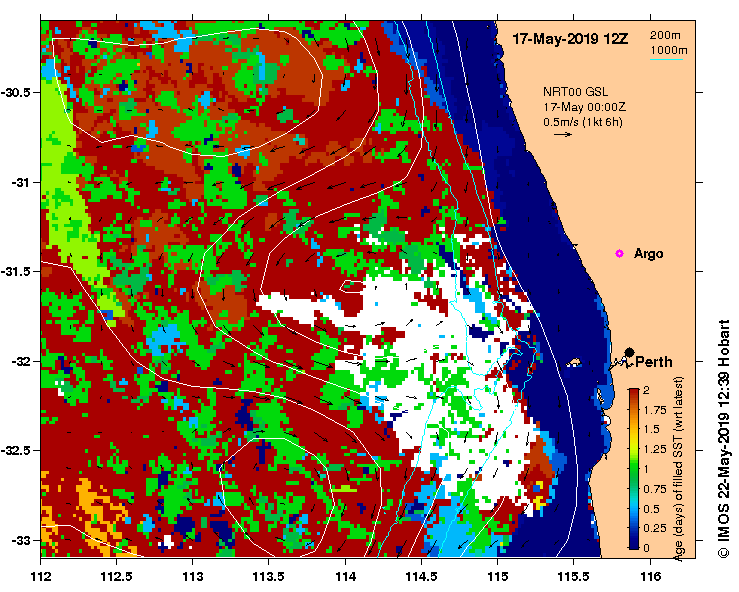
Task: Click the Perth city label
Action: (x=654, y=362)
